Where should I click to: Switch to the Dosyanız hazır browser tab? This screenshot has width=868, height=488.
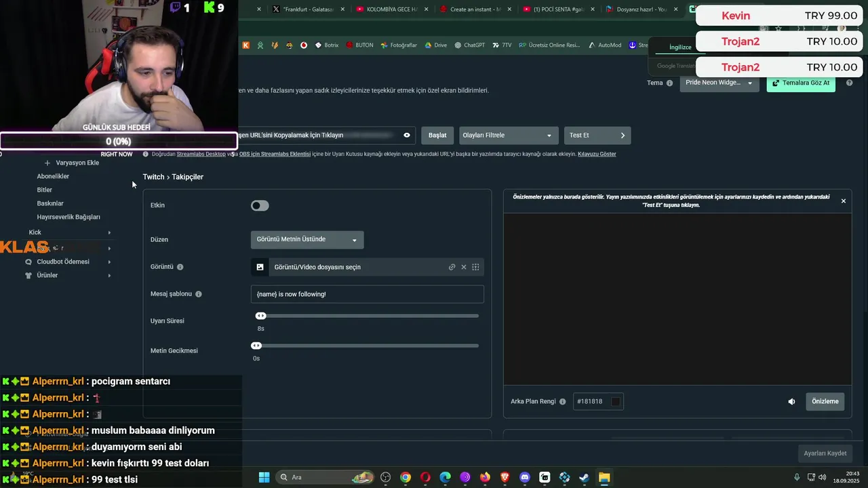click(644, 9)
